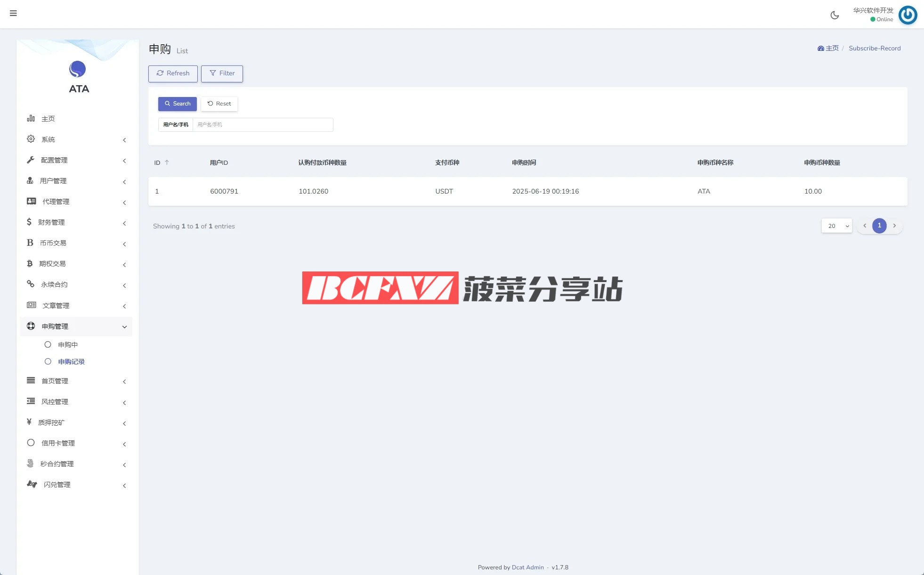Image resolution: width=924 pixels, height=575 pixels.
Task: Select the 申购中 radio item
Action: [48, 345]
